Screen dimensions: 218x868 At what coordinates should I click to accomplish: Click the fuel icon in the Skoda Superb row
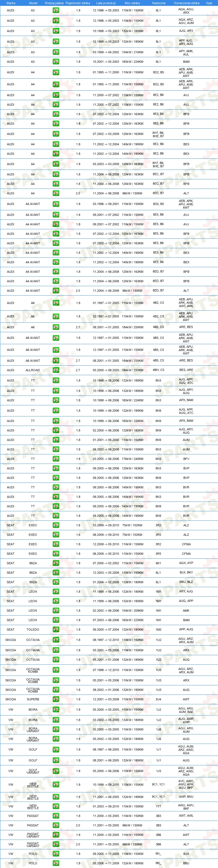[56, 699]
